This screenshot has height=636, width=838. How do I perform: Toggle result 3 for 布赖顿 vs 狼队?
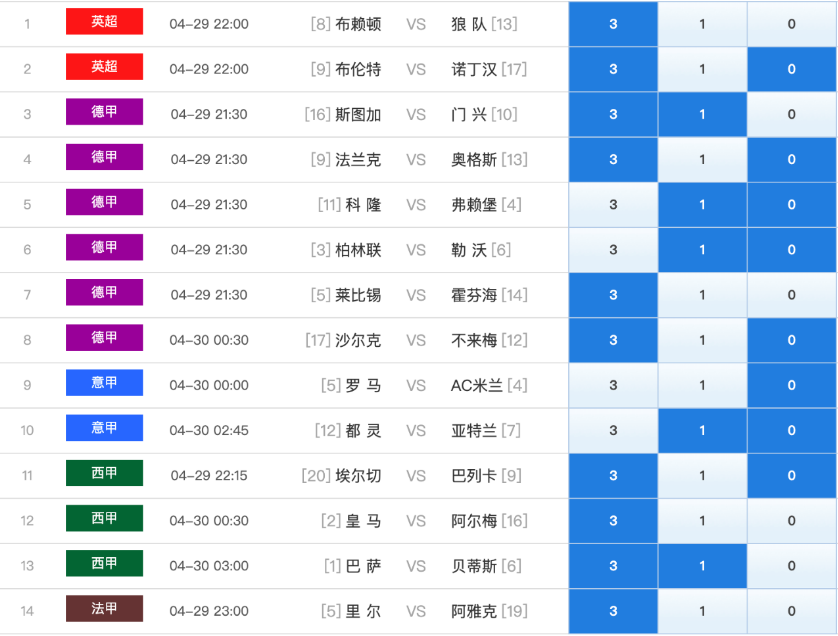point(613,24)
